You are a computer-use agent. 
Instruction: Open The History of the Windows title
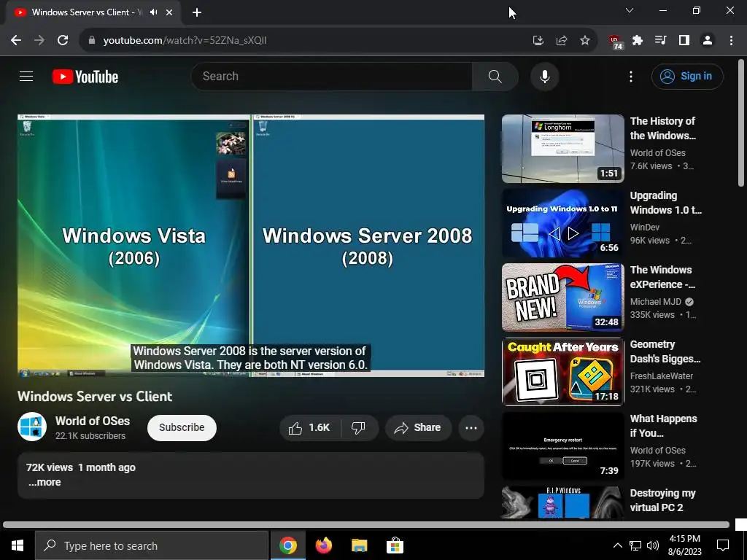pyautogui.click(x=662, y=128)
